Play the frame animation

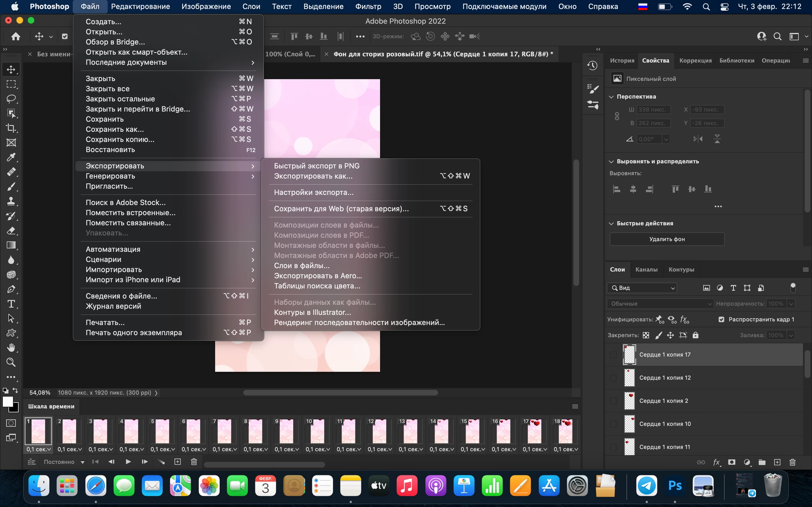pyautogui.click(x=128, y=462)
